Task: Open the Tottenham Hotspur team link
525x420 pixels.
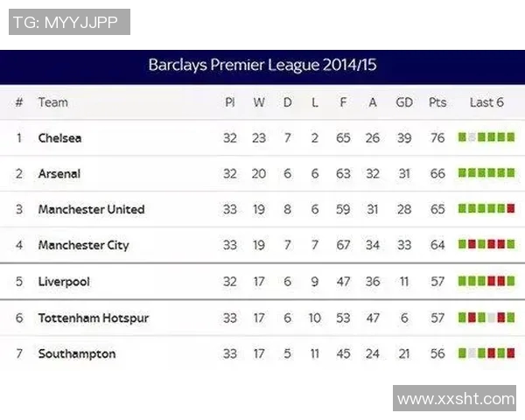Action: click(x=93, y=318)
